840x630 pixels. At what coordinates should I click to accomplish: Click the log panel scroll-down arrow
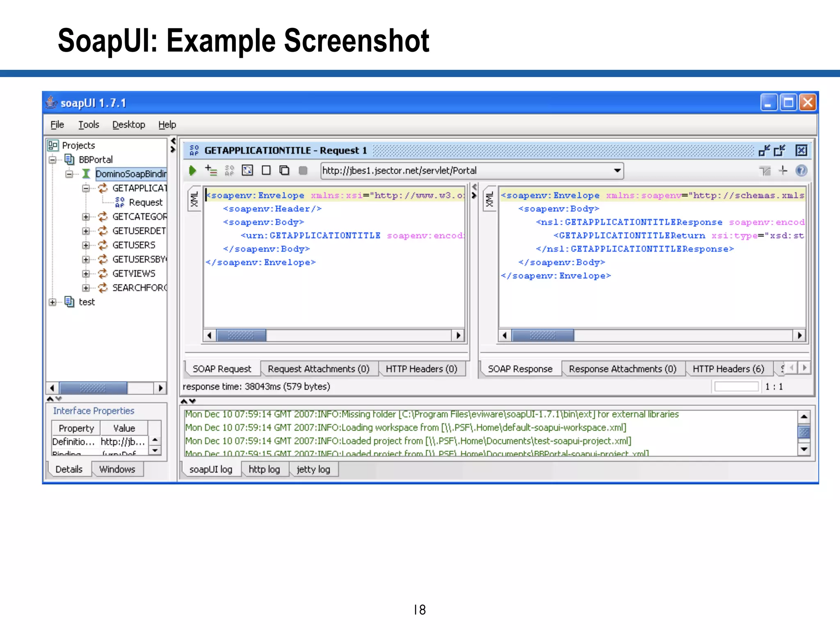(x=804, y=450)
